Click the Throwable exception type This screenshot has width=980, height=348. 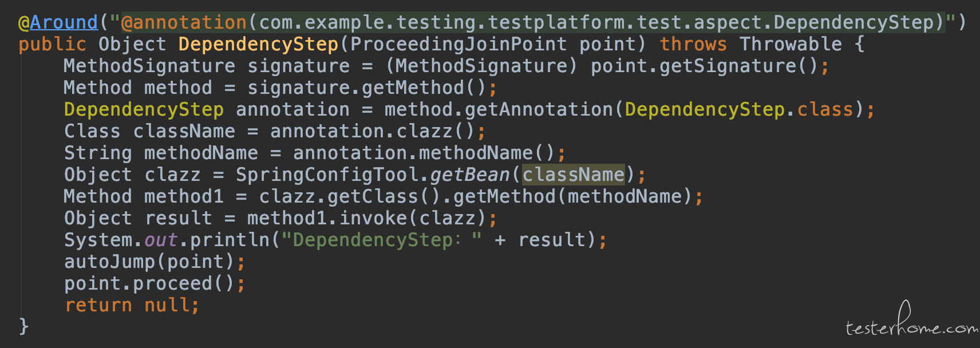[791, 44]
